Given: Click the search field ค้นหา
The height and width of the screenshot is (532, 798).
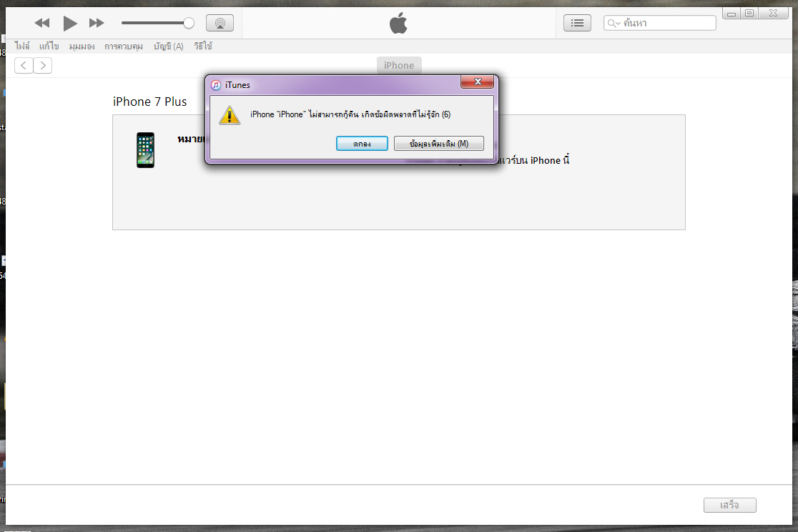Looking at the screenshot, I should click(659, 23).
